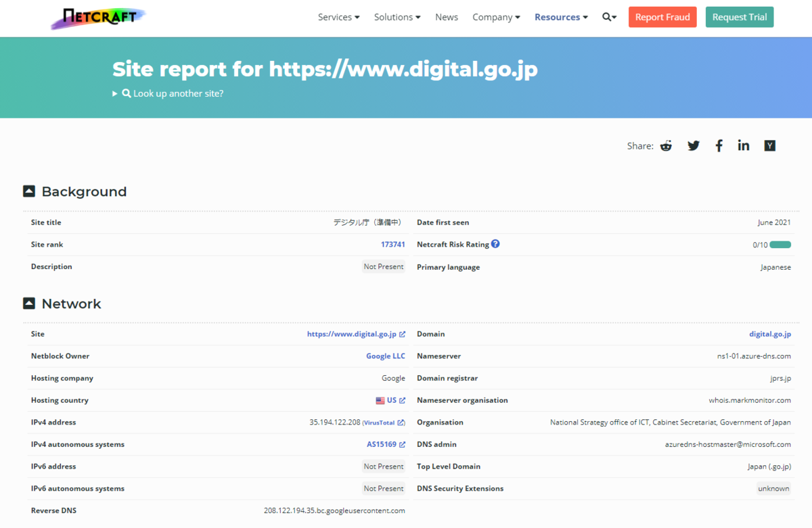
Task: Open the Company dropdown menu
Action: 496,17
